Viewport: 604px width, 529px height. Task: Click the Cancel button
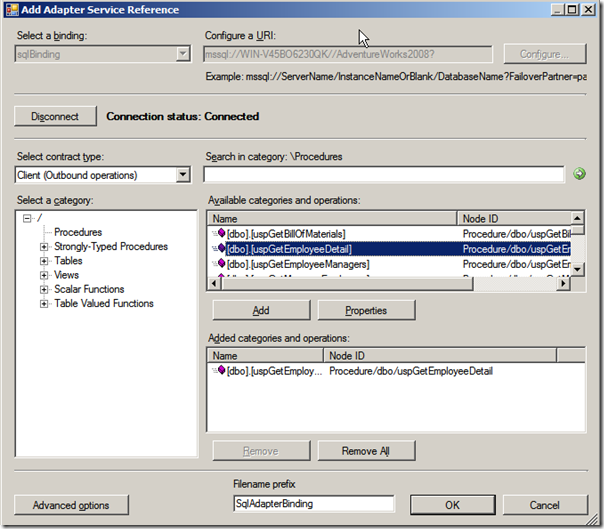tap(545, 505)
